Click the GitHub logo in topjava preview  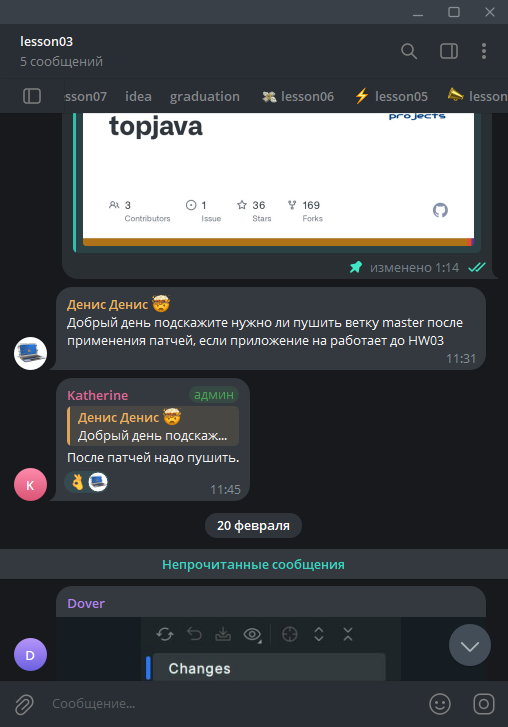point(440,210)
